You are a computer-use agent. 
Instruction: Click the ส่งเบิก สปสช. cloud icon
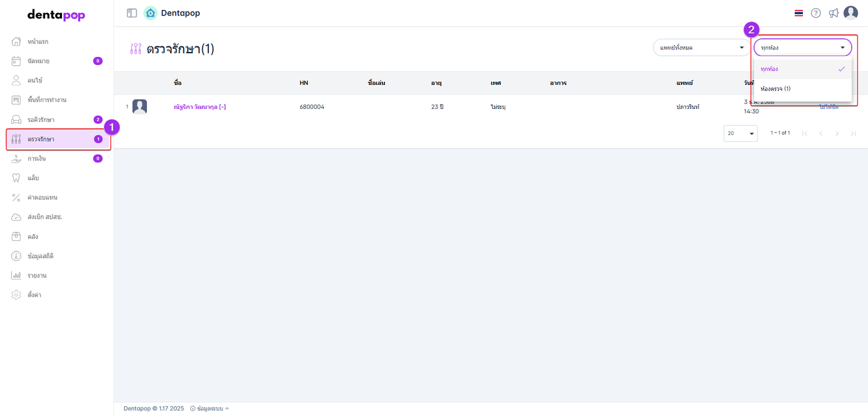click(x=17, y=217)
